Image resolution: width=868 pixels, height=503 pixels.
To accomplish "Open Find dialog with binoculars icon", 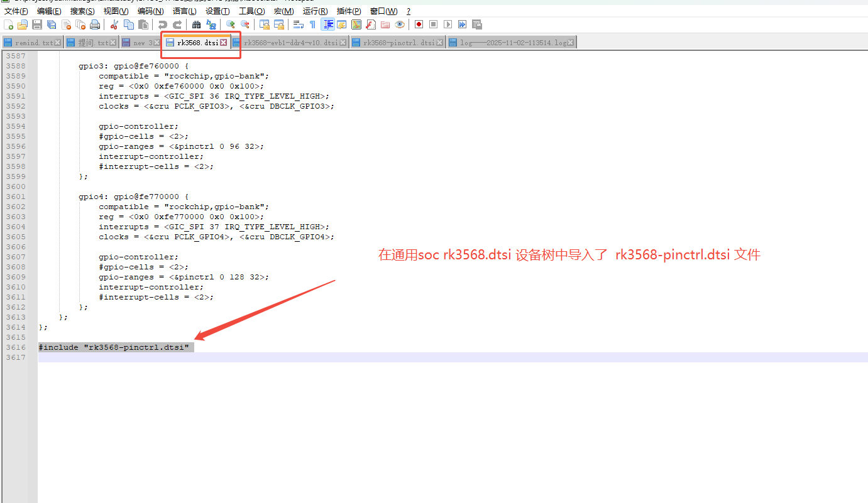I will 197,24.
